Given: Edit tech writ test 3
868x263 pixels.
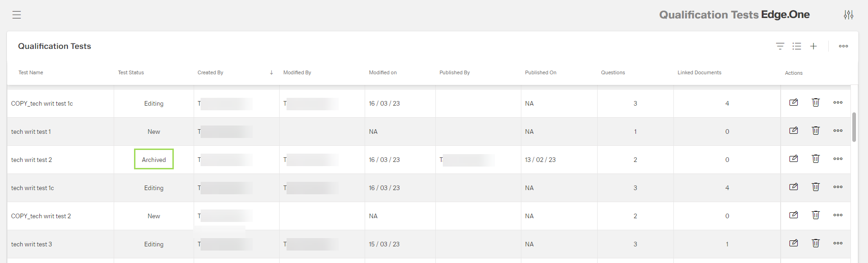Looking at the screenshot, I should [794, 243].
